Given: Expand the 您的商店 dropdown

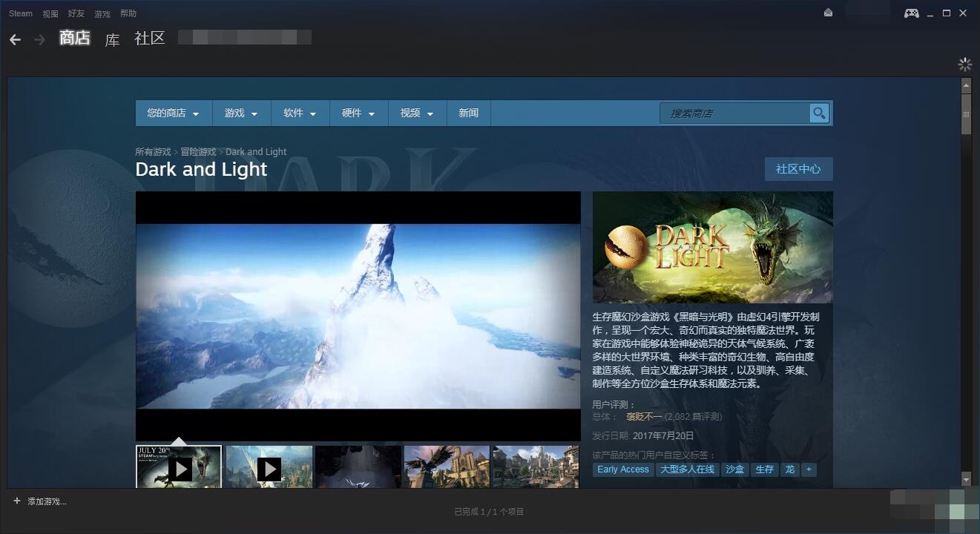Looking at the screenshot, I should (x=174, y=113).
